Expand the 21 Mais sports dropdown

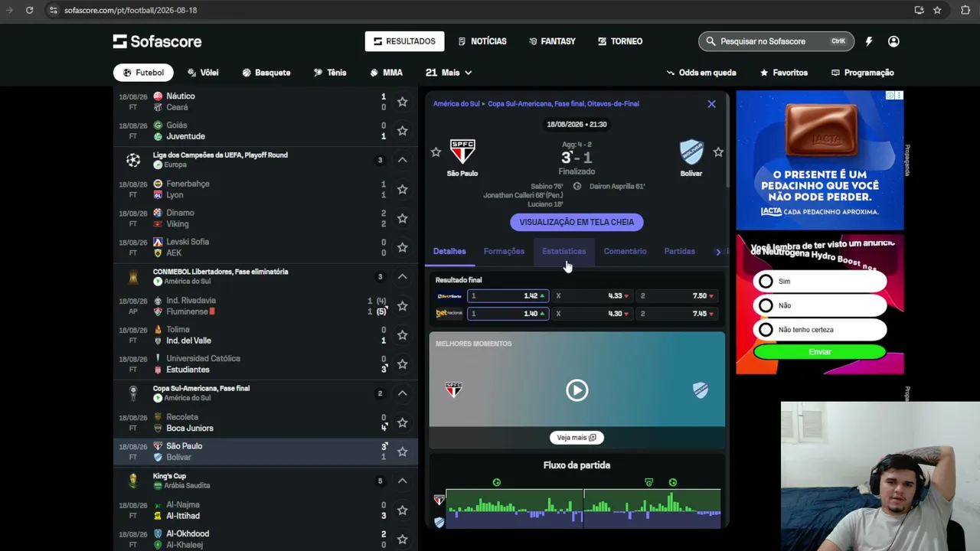tap(449, 73)
